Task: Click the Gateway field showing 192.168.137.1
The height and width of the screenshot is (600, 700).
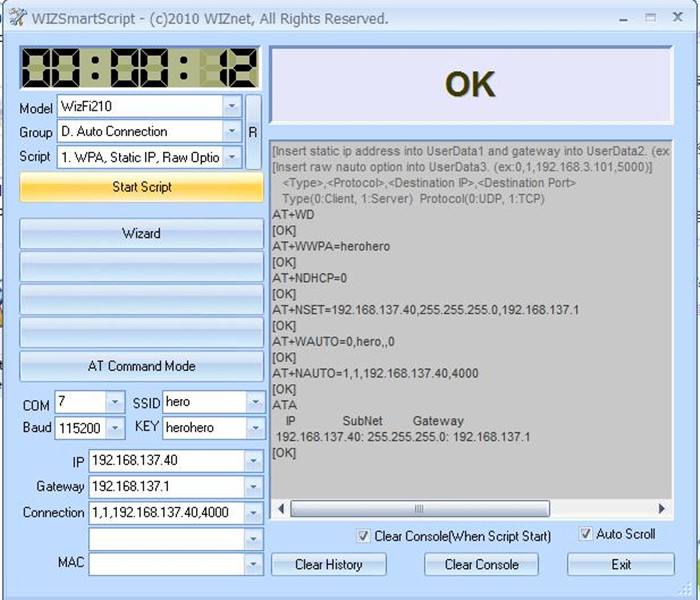Action: (167, 487)
